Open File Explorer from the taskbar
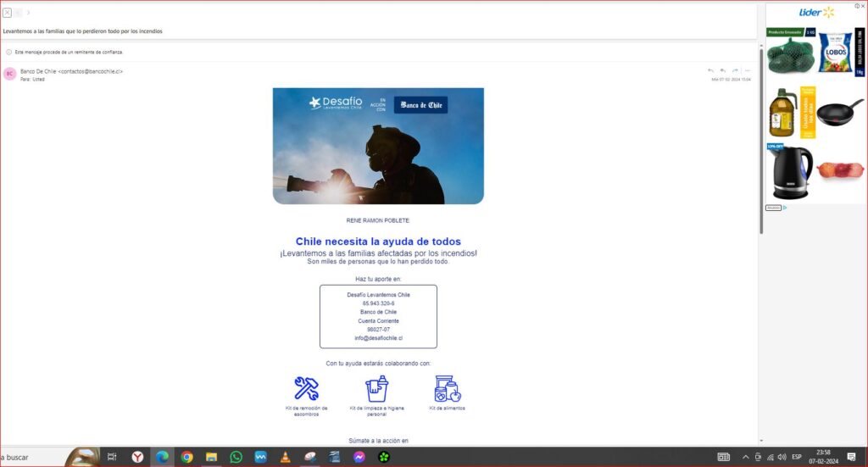Image resolution: width=868 pixels, height=467 pixels. (211, 457)
